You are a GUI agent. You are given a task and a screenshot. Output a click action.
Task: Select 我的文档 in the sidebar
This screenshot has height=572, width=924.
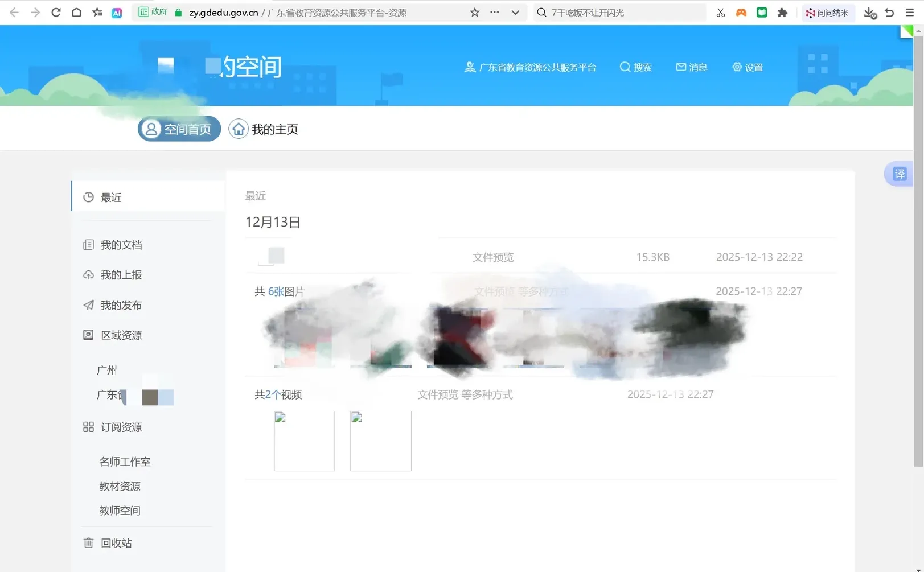point(121,244)
